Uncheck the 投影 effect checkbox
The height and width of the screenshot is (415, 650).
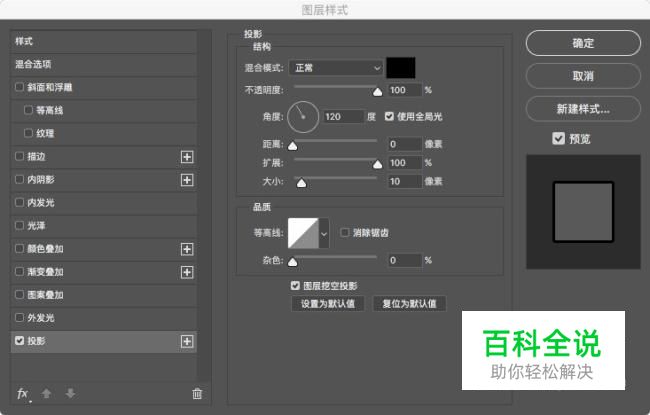[19, 340]
